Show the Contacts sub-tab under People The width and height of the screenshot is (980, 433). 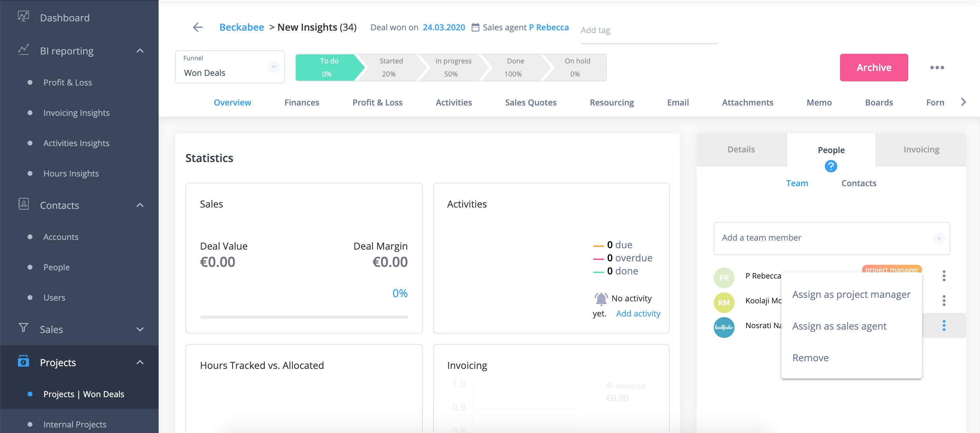(x=858, y=183)
